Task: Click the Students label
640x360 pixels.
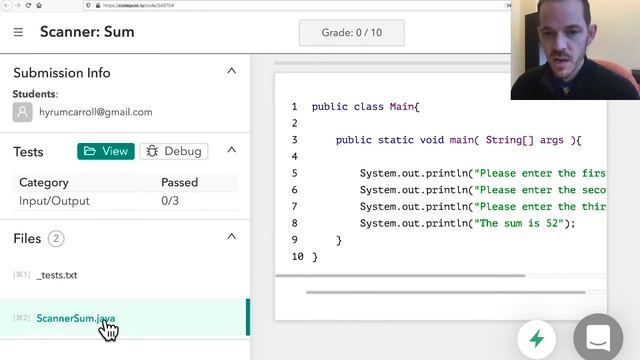Action: (x=35, y=94)
